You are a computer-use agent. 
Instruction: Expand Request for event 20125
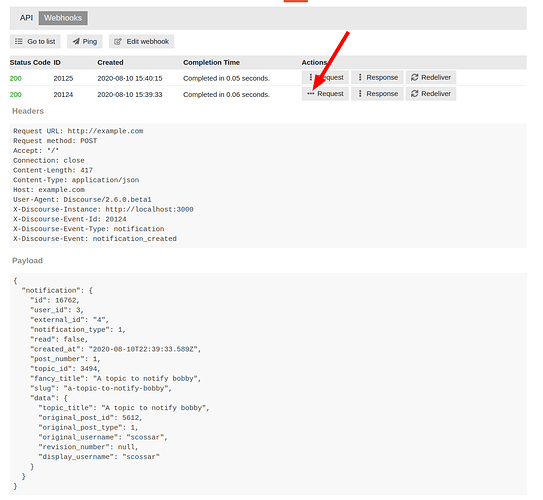coord(325,77)
